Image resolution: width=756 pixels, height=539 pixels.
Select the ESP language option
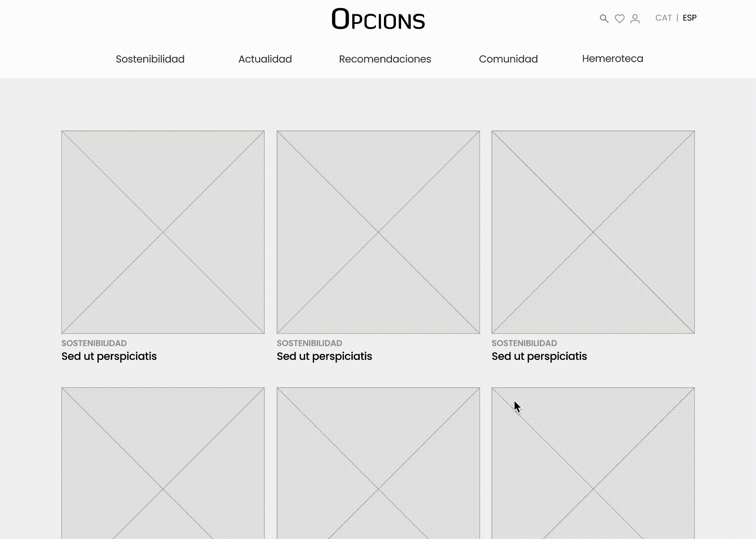point(690,18)
